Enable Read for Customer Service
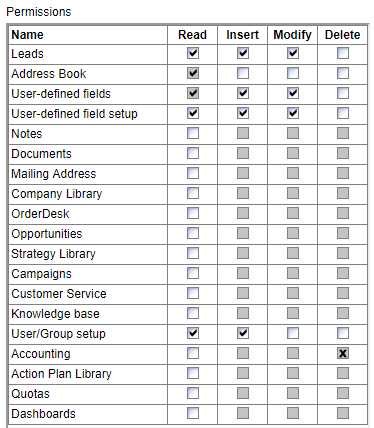Image resolution: width=374 pixels, height=428 pixels. click(x=193, y=293)
